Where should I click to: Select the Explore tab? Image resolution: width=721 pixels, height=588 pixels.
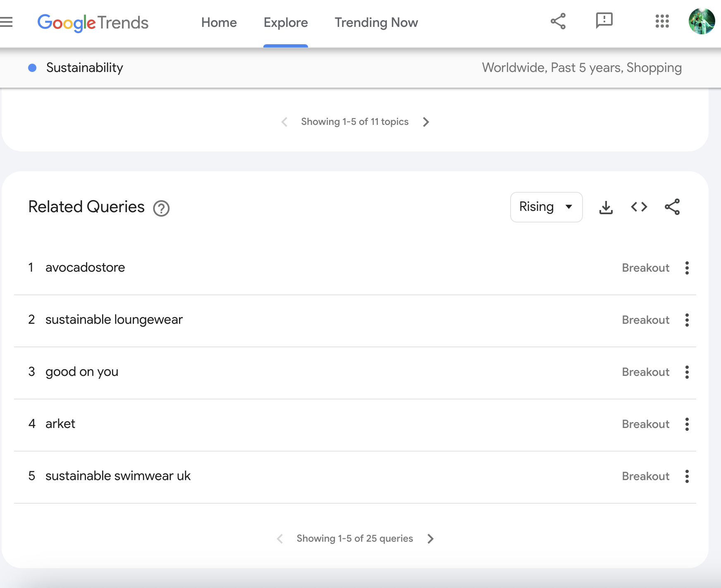click(x=286, y=23)
